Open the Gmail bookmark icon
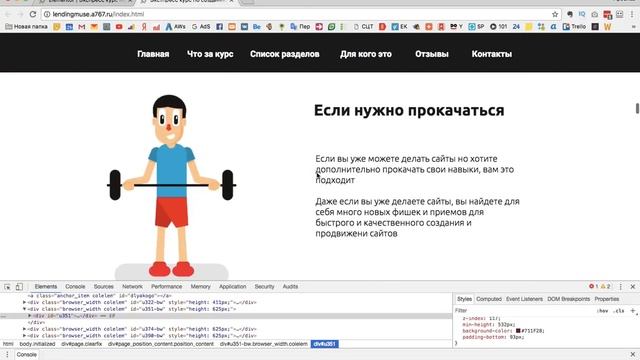This screenshot has height=360, width=640. click(82, 27)
